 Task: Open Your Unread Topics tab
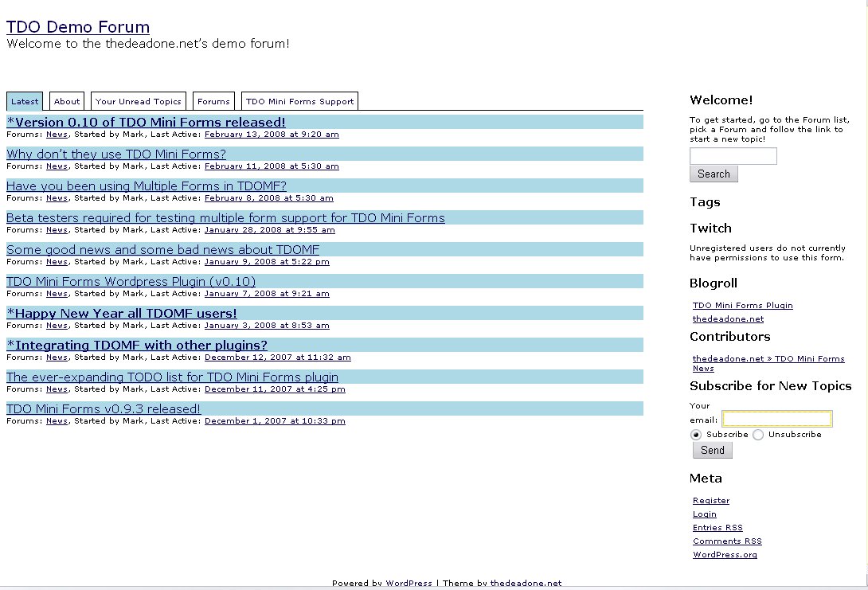139,101
